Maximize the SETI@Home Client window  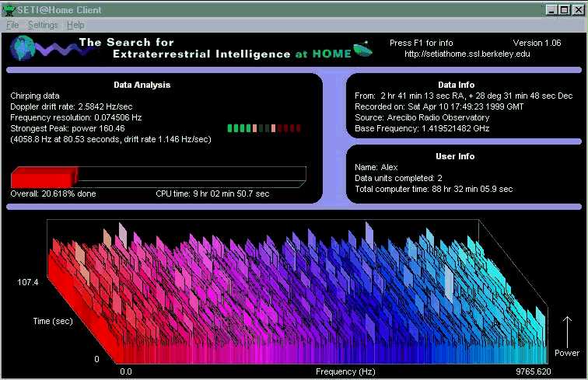(x=564, y=10)
